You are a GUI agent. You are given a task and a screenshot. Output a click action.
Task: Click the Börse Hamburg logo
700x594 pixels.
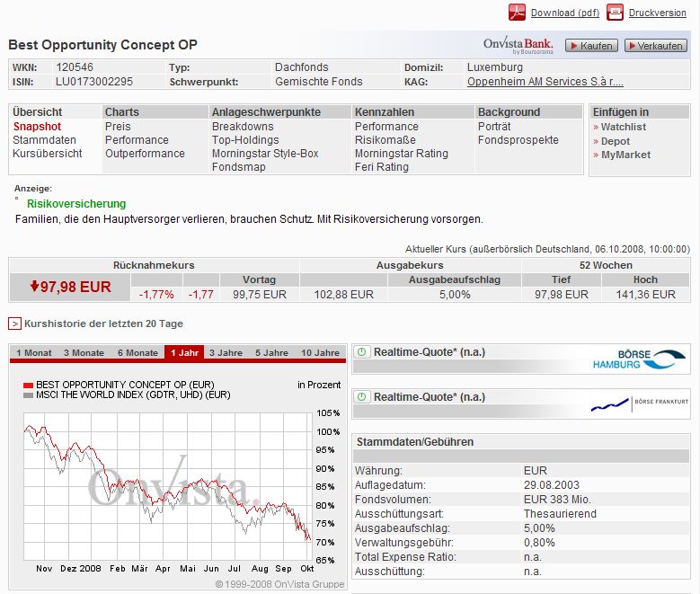coord(639,359)
